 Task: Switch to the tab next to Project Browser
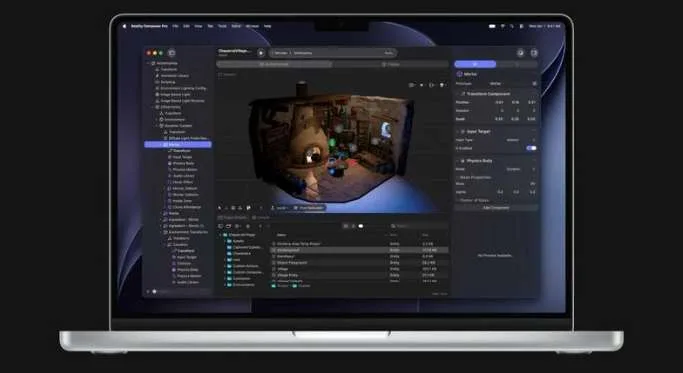(x=260, y=217)
